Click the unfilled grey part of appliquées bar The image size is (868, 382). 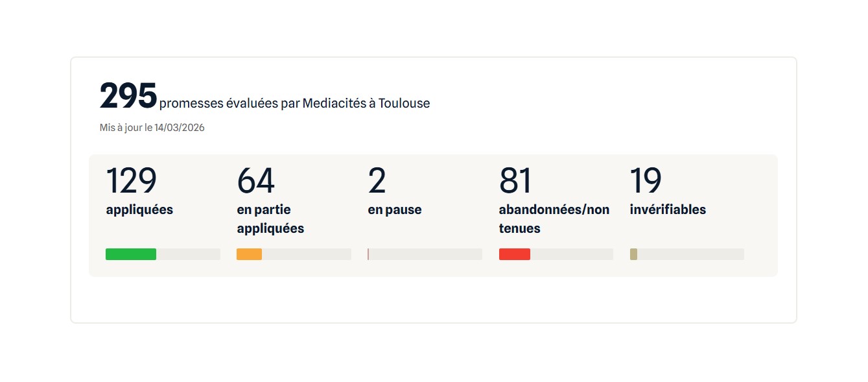(x=188, y=254)
